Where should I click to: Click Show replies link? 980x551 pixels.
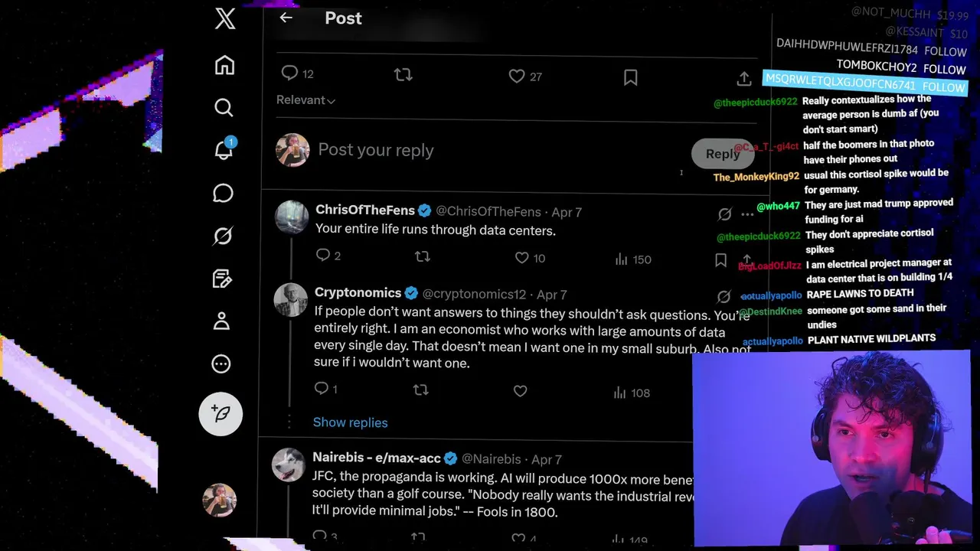350,422
